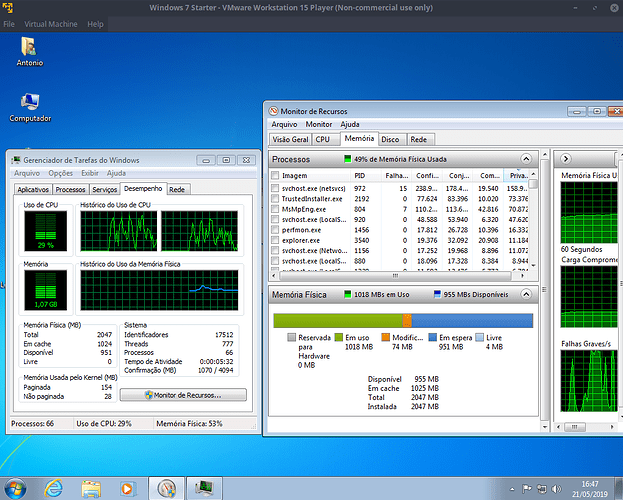The width and height of the screenshot is (623, 500).
Task: Open Monitor menu in Monitor de Recursos
Action: [x=319, y=124]
